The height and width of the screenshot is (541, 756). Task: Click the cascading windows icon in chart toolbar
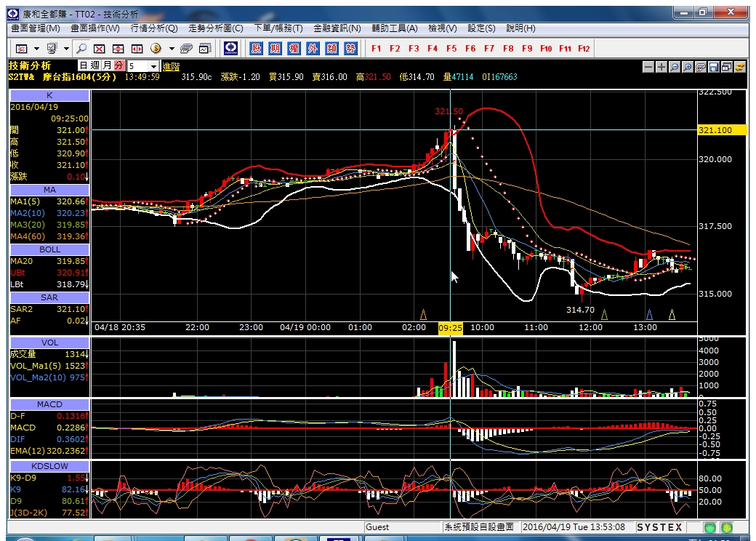tap(727, 67)
